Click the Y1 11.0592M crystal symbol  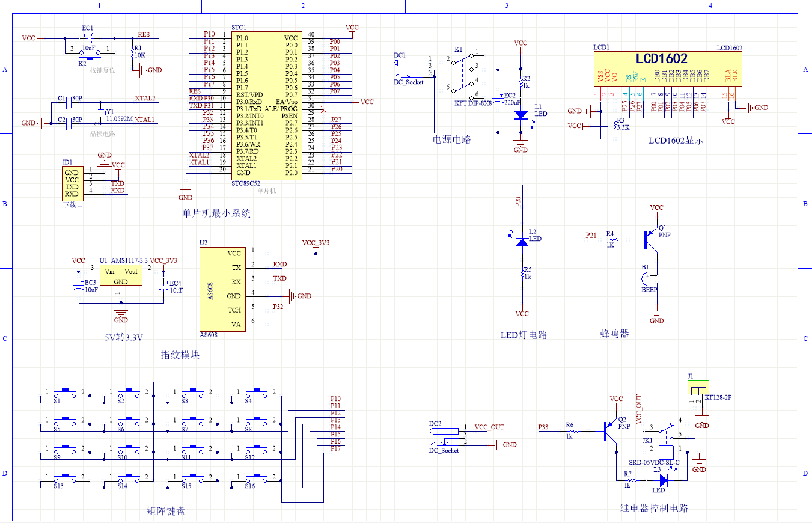point(100,112)
